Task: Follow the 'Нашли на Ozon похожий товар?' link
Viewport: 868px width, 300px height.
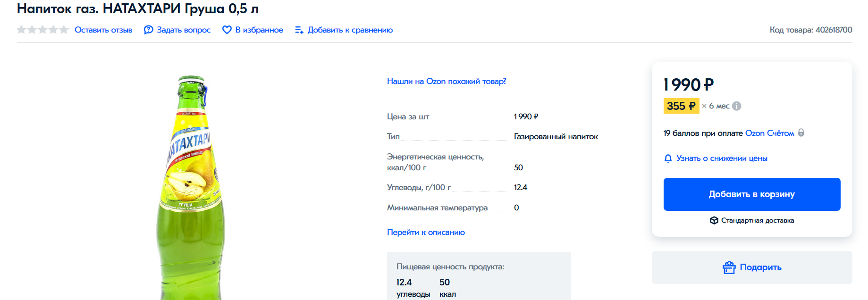Action: click(446, 81)
